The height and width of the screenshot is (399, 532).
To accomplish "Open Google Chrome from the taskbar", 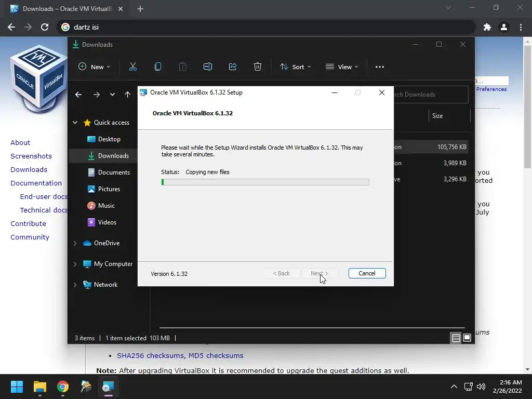I will point(63,387).
